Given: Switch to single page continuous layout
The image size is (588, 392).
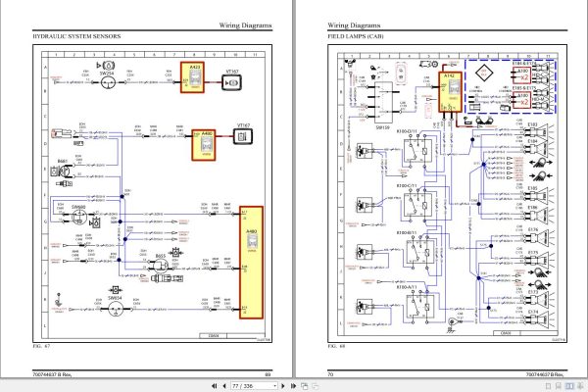Looking at the screenshot, I should pyautogui.click(x=558, y=386).
